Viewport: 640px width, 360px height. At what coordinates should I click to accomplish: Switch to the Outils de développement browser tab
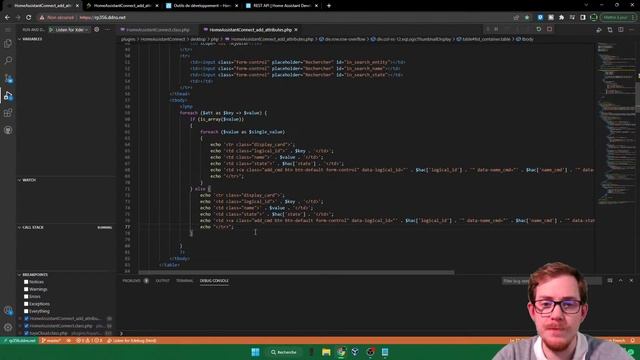[x=202, y=6]
